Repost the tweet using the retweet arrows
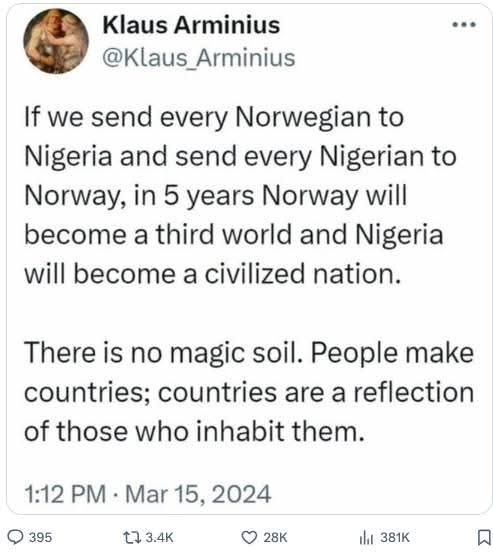 (x=132, y=537)
